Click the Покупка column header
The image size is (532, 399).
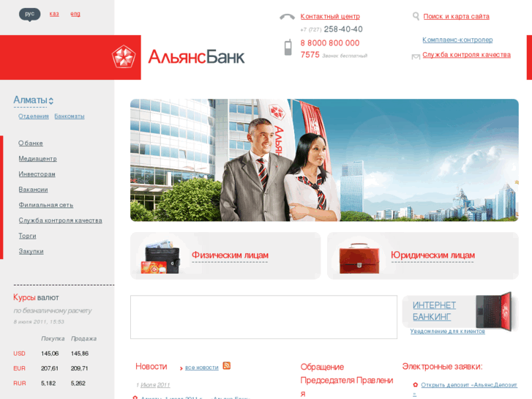coord(53,338)
